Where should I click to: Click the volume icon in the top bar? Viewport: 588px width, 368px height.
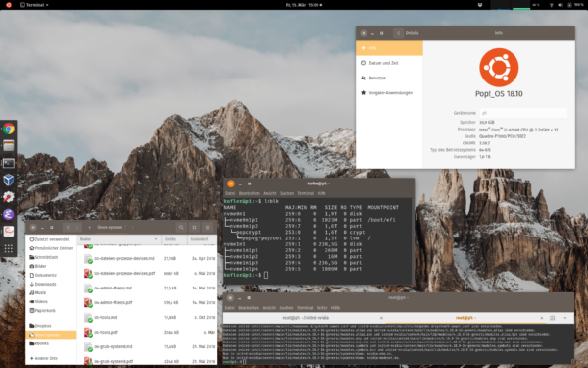560,5
